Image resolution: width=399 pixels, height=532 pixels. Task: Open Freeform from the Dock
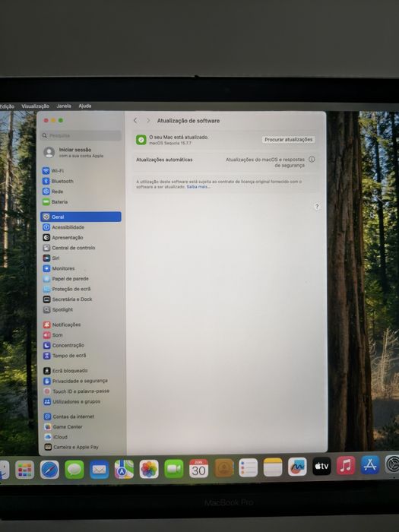click(x=297, y=467)
